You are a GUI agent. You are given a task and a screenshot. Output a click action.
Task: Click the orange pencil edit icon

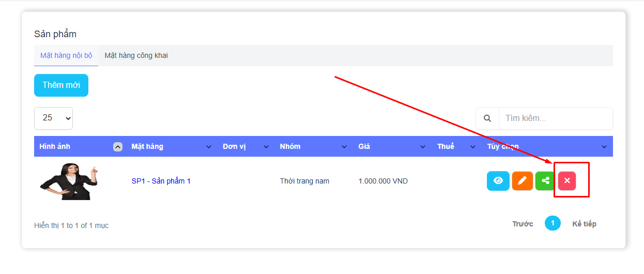point(522,180)
